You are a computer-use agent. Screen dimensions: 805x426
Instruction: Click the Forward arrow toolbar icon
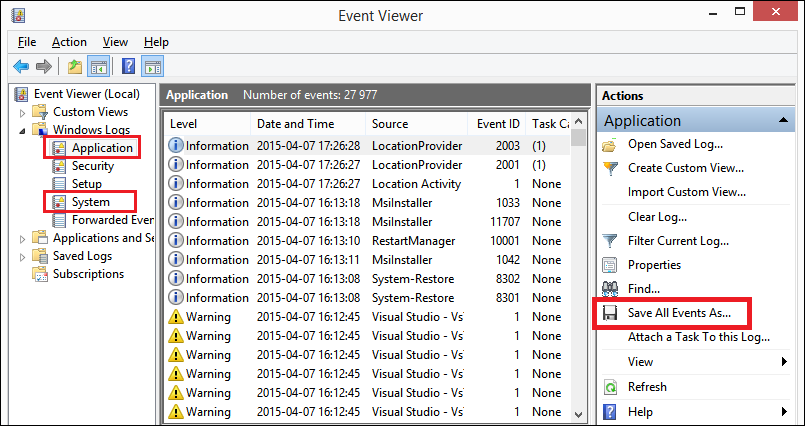44,66
